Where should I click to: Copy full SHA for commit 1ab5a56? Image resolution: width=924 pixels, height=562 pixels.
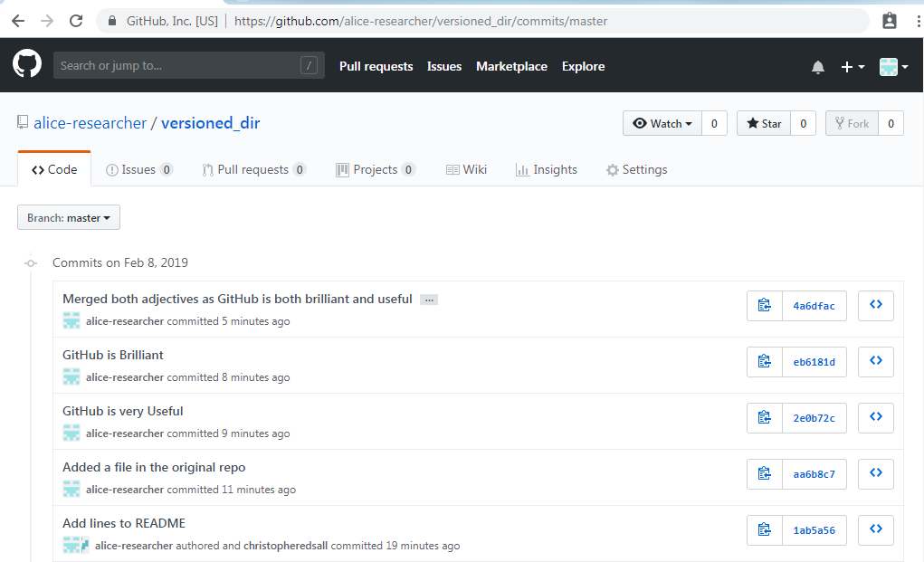point(765,529)
